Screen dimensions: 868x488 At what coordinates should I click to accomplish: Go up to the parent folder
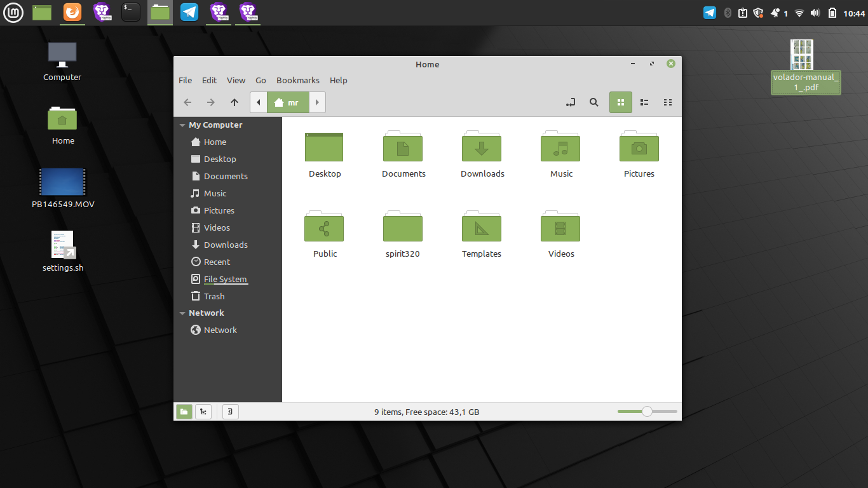pos(234,102)
